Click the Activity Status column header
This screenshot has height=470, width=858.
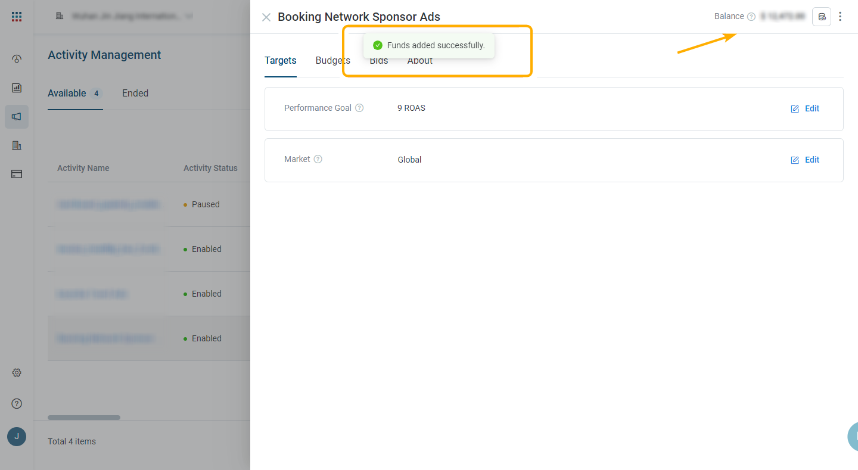pyautogui.click(x=210, y=168)
